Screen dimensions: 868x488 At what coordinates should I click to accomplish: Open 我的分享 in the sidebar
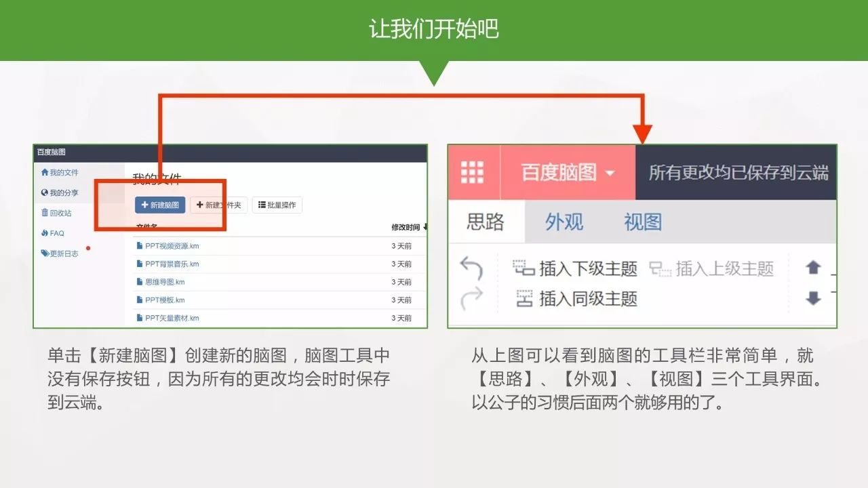60,193
